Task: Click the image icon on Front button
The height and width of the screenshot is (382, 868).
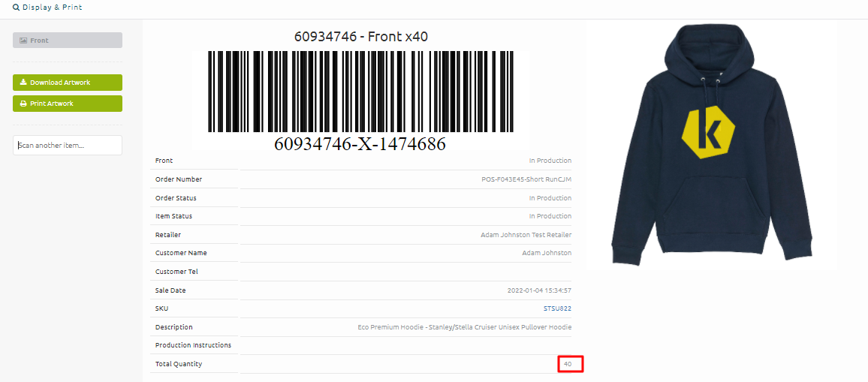Action: click(23, 41)
